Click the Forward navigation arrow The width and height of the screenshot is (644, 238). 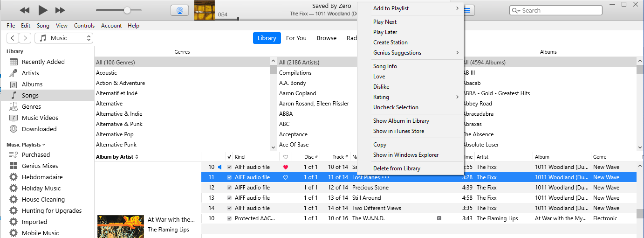coord(25,38)
